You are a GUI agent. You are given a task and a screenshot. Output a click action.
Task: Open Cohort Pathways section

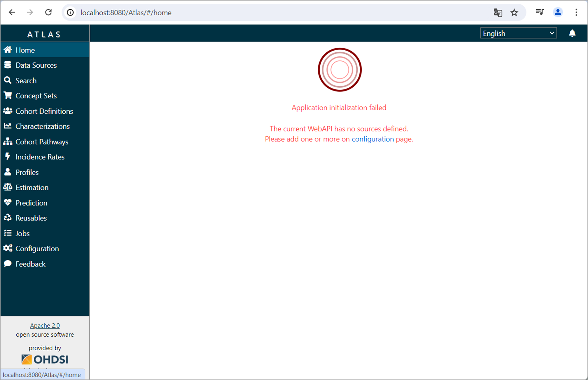point(45,142)
